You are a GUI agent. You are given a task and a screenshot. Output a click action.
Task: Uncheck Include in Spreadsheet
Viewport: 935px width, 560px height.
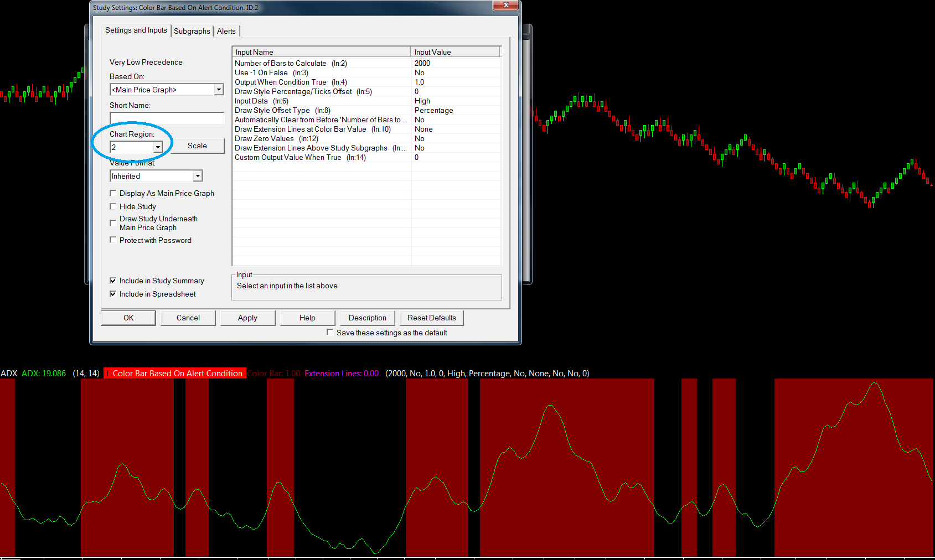coord(113,294)
